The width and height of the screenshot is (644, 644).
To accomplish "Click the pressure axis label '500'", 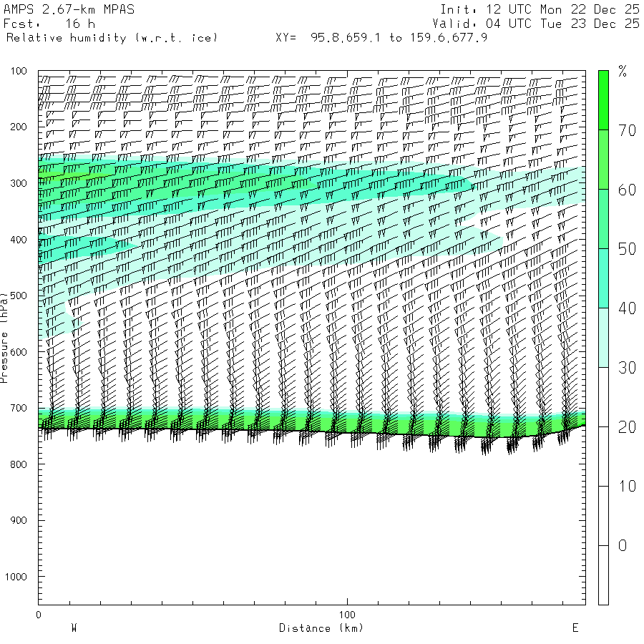I will click(x=19, y=296).
